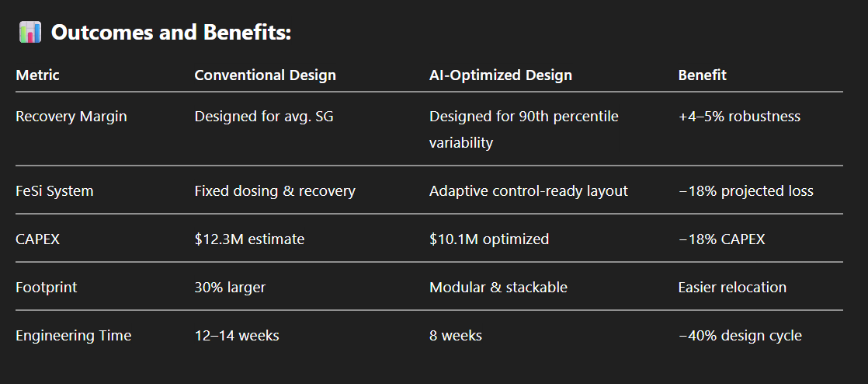Click the FeSi System row label
Image resolution: width=868 pixels, height=384 pixels.
[54, 191]
